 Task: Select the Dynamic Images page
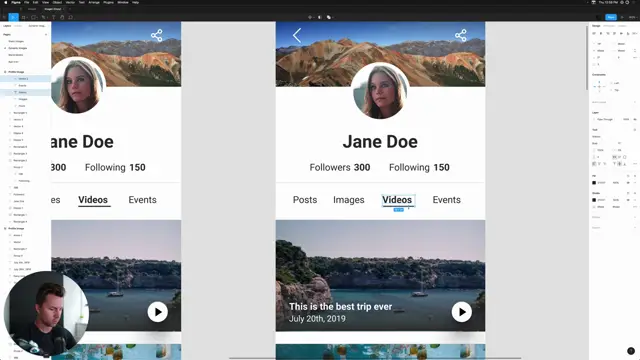point(18,48)
